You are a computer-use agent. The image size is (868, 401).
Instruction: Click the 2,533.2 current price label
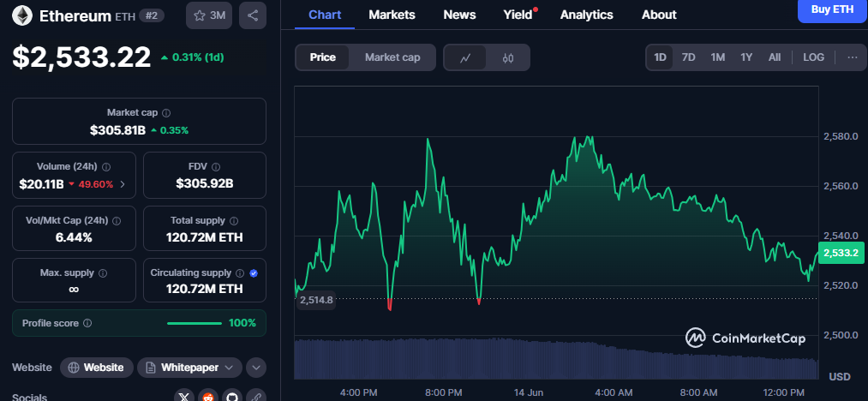(x=841, y=253)
